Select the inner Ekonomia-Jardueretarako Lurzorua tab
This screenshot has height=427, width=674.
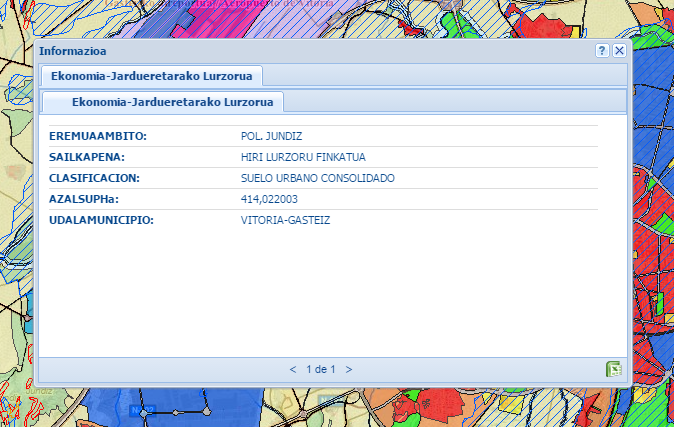pyautogui.click(x=166, y=102)
